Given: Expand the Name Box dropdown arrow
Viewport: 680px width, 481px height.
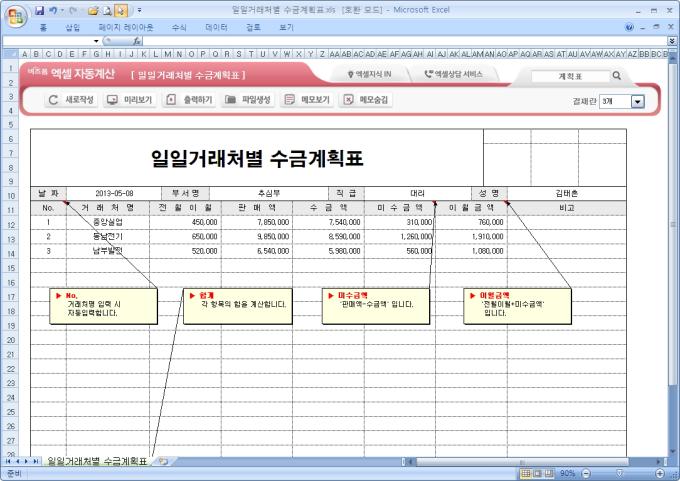Looking at the screenshot, I should (96, 41).
